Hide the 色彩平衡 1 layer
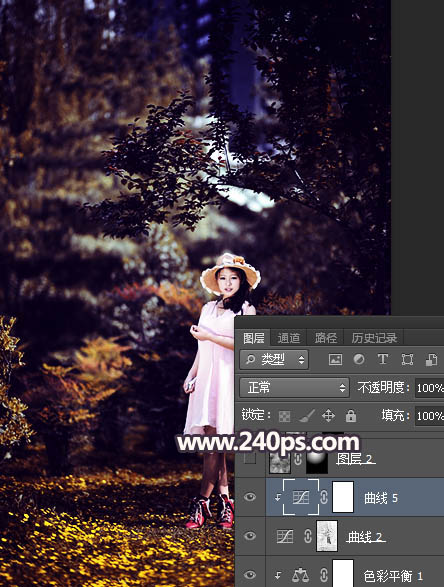 [250, 575]
